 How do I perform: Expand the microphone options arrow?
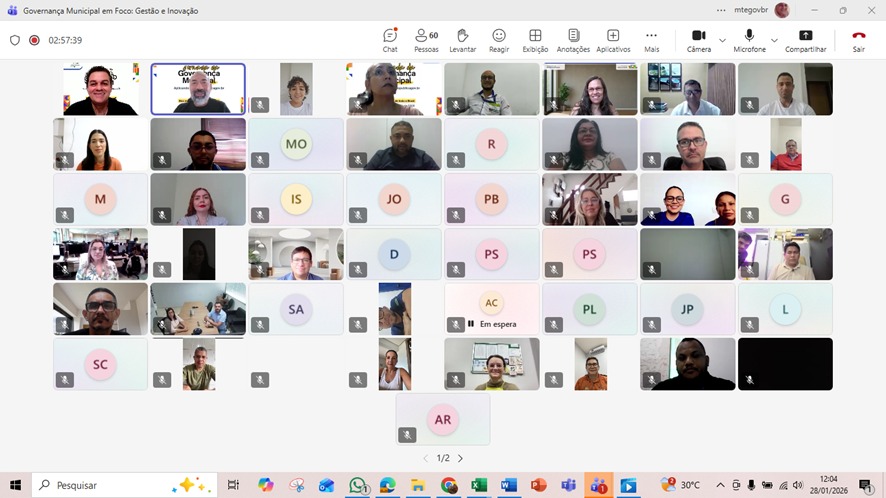775,41
